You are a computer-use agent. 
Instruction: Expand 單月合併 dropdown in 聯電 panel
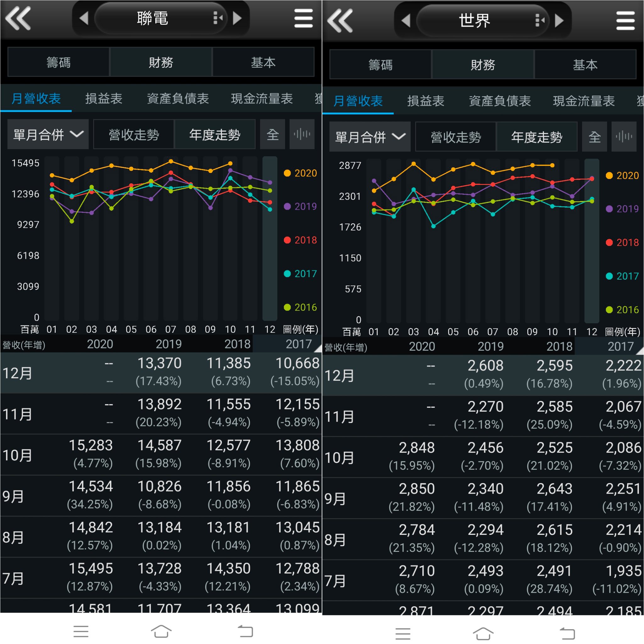[48, 134]
